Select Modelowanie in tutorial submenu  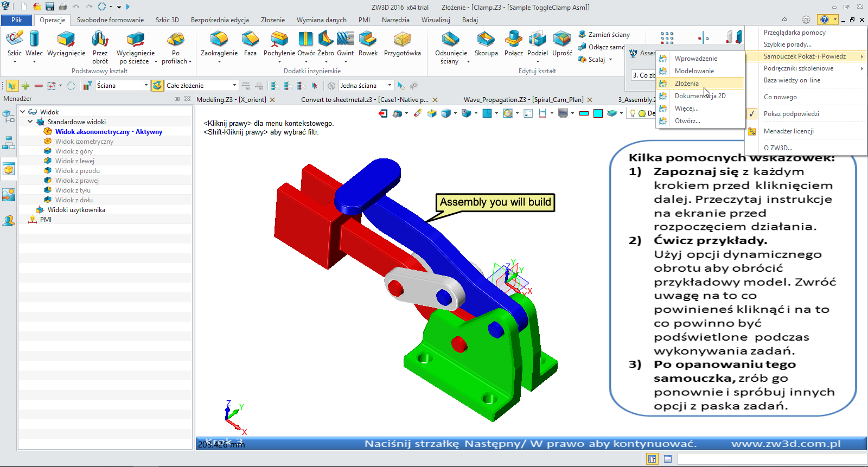coord(700,71)
